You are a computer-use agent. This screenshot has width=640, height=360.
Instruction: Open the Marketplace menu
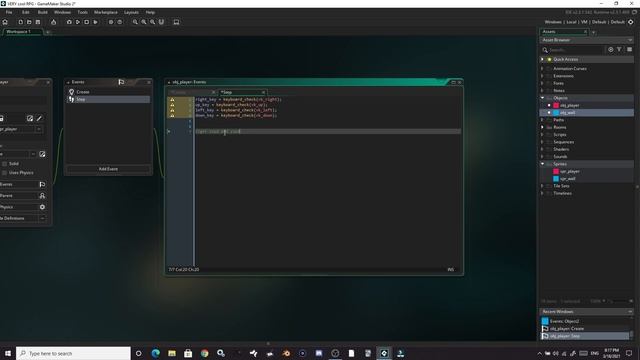[x=106, y=12]
